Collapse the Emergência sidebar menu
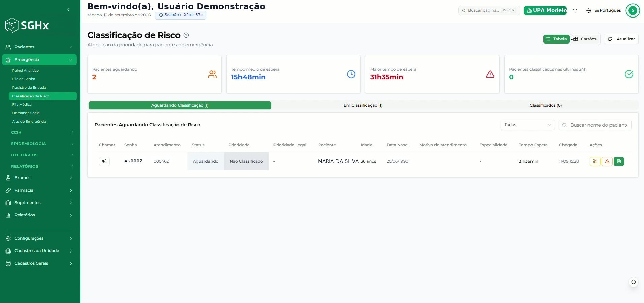The image size is (644, 303). pos(39,60)
